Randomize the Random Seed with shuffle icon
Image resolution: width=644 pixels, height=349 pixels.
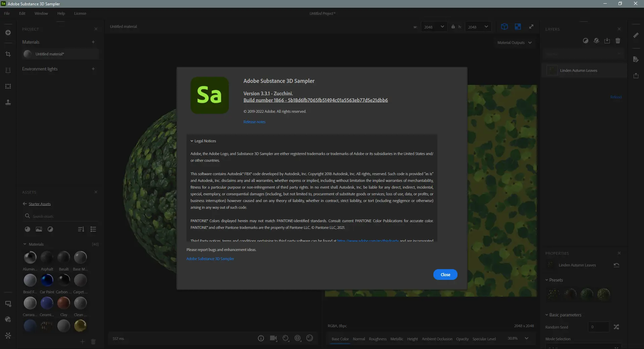[x=616, y=327]
